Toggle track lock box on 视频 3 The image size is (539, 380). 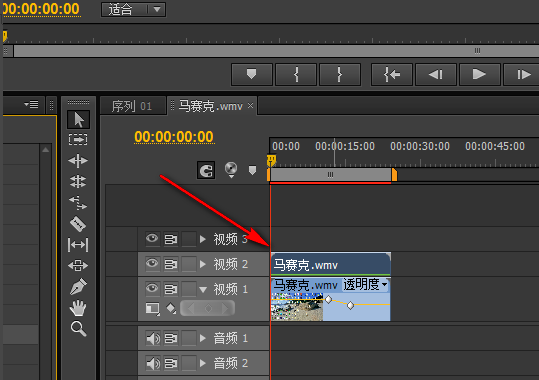(x=189, y=239)
